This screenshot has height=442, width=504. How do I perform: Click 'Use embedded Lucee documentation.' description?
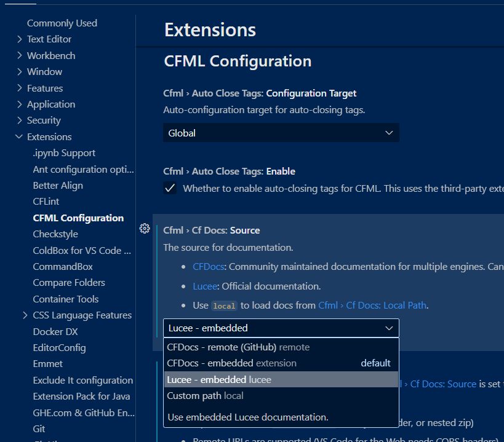pyautogui.click(x=248, y=417)
